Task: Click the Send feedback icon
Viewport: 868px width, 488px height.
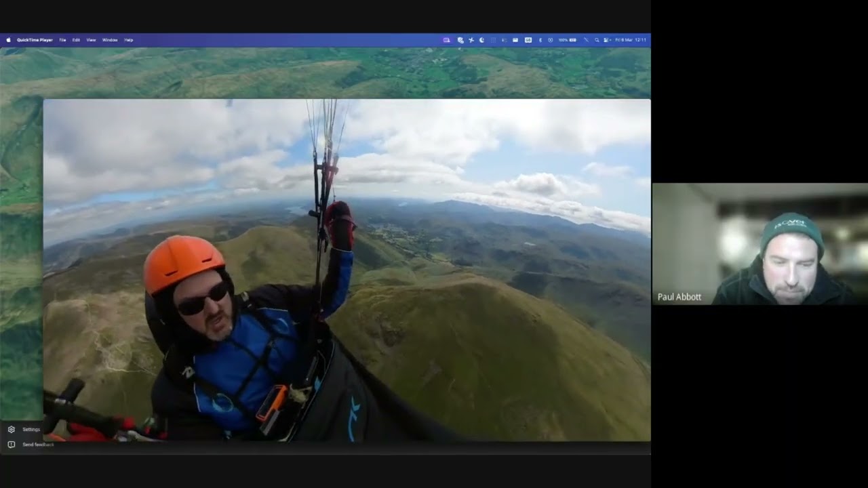Action: (12, 445)
